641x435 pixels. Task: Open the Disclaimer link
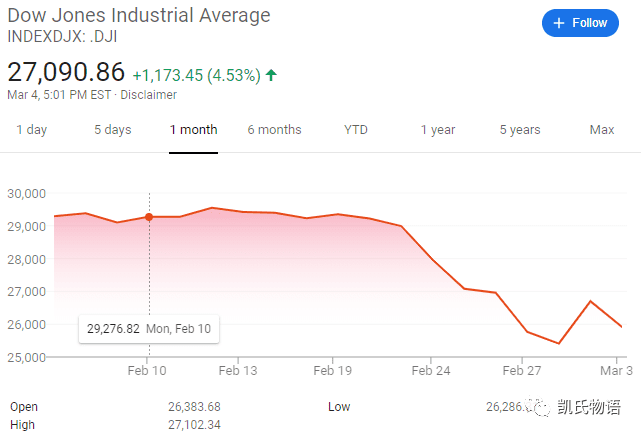(x=148, y=95)
